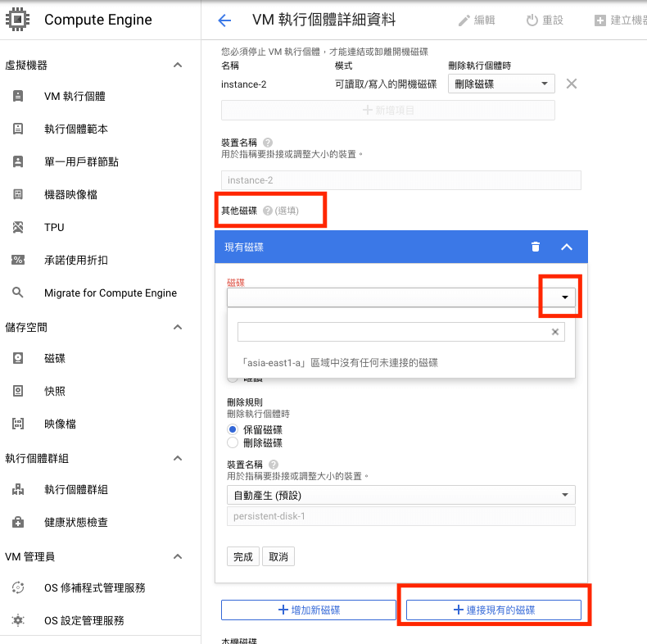Open 快照 in sidebar

[55, 391]
